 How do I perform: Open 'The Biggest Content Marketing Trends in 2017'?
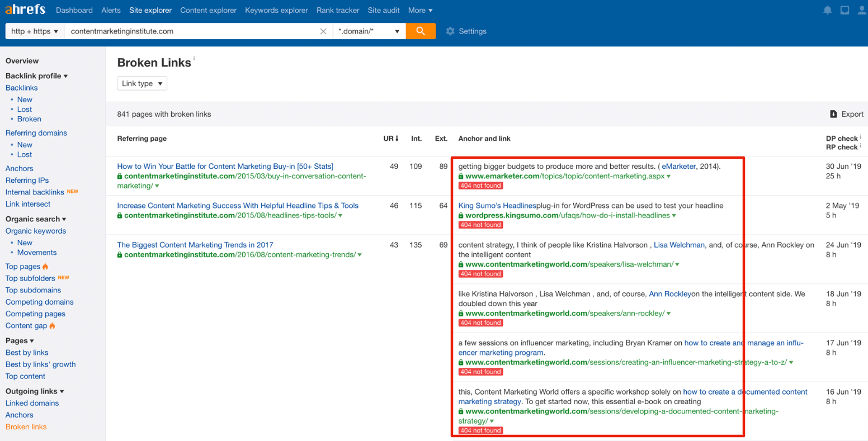(x=195, y=245)
